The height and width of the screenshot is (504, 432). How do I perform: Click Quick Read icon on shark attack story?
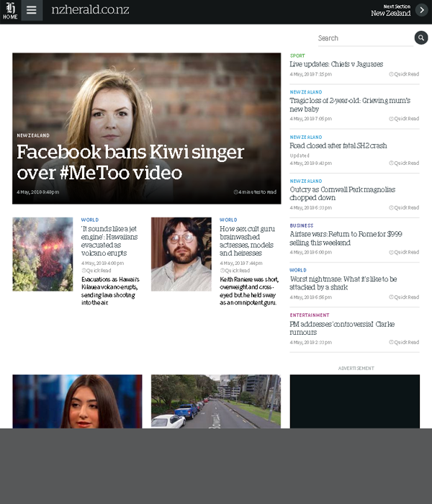(391, 297)
